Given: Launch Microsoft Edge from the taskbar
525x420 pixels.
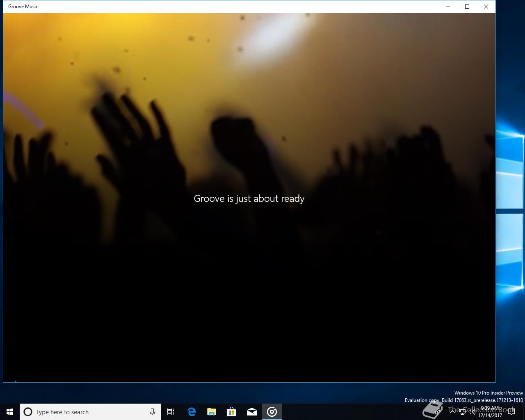Looking at the screenshot, I should [x=192, y=412].
